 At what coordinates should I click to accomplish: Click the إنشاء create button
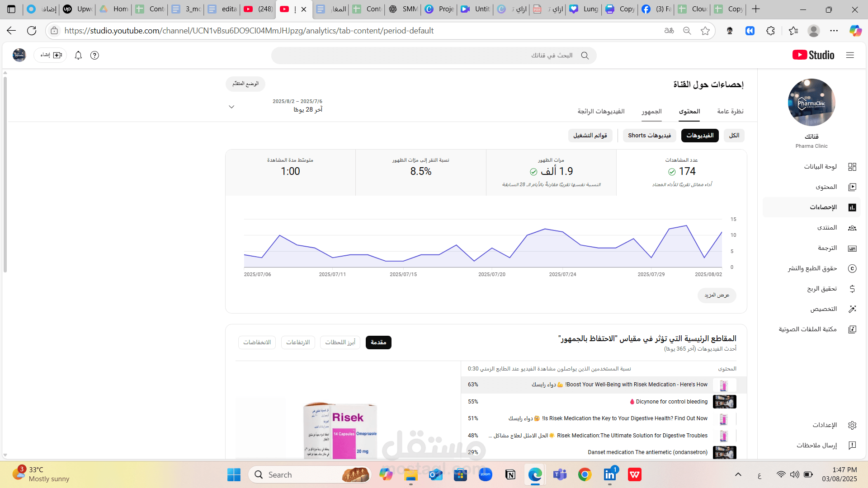(50, 55)
